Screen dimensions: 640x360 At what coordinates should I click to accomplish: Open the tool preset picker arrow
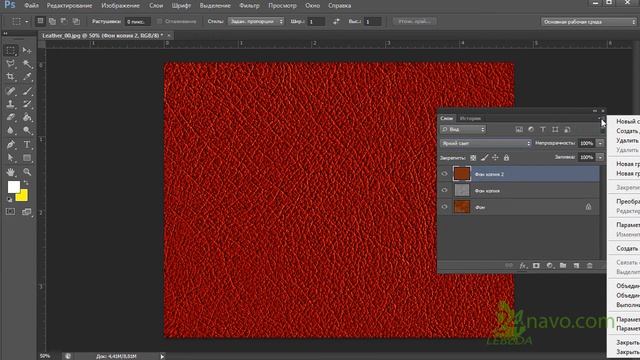click(27, 22)
